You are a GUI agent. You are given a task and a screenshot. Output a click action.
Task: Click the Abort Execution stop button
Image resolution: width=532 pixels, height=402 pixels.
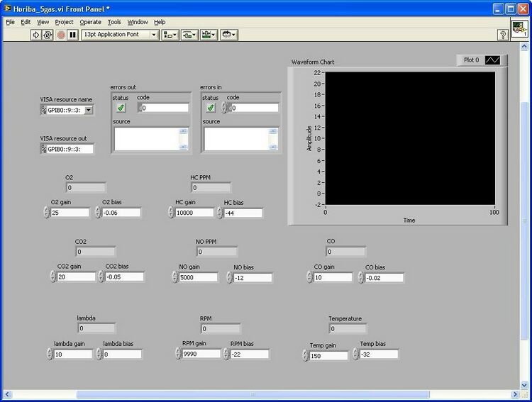[61, 35]
